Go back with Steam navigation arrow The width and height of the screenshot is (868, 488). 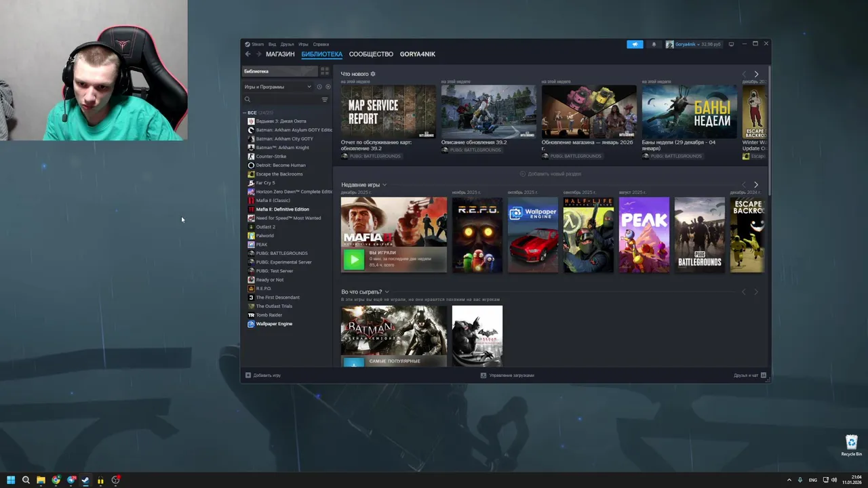248,54
